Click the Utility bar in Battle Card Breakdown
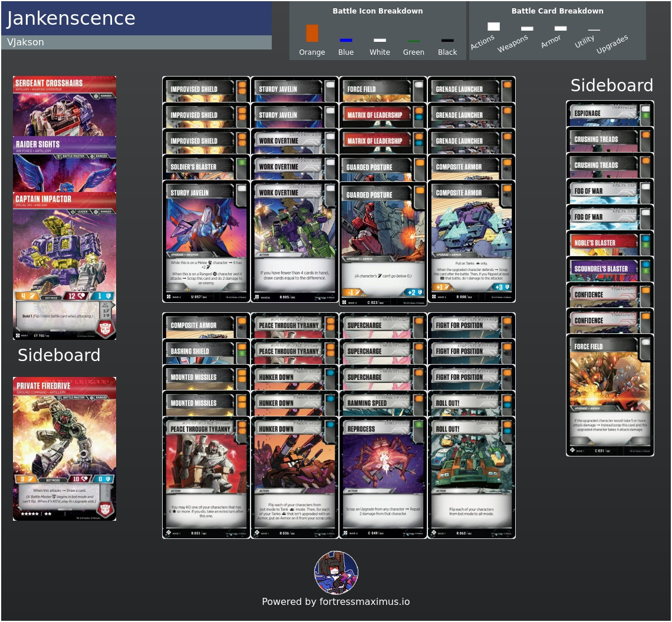 point(594,30)
